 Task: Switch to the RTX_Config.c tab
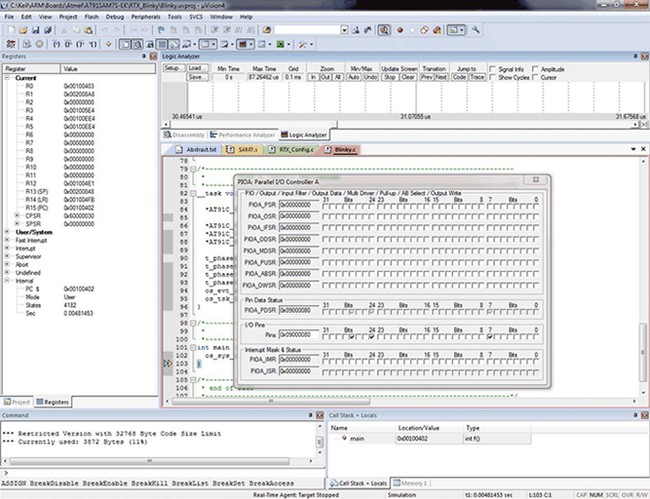[291, 149]
